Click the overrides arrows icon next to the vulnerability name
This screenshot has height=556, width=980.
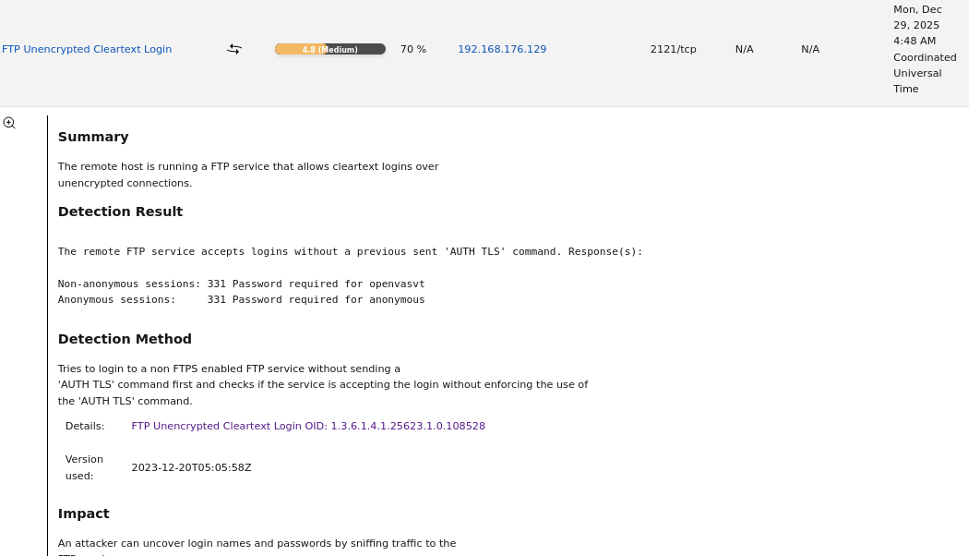click(233, 49)
